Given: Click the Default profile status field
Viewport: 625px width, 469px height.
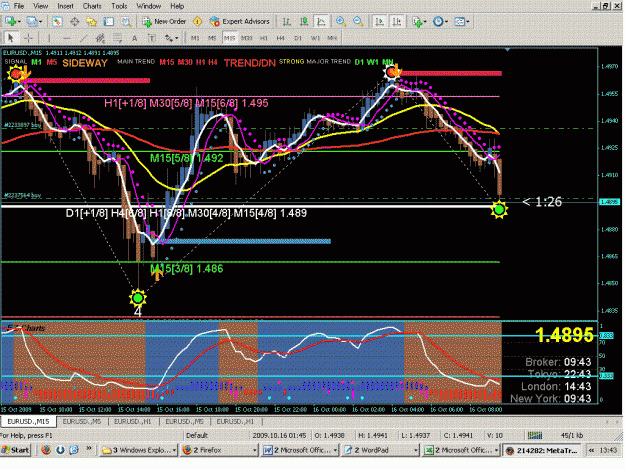Looking at the screenshot, I should tap(197, 435).
